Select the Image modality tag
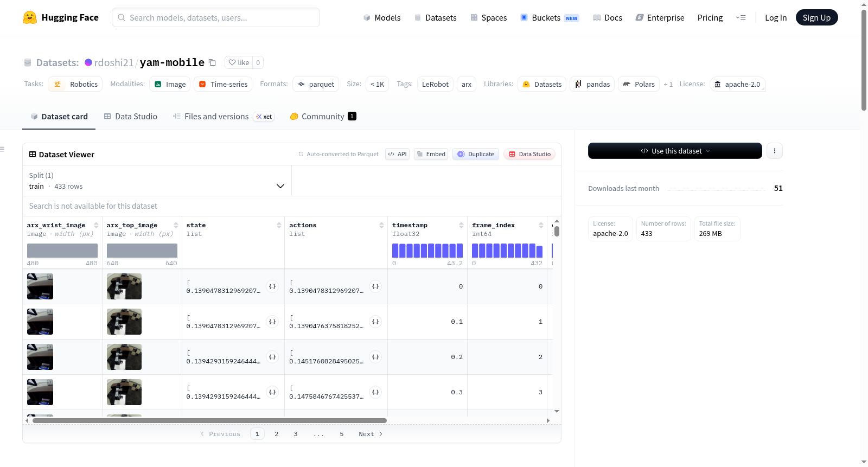The width and height of the screenshot is (868, 467). (x=170, y=84)
